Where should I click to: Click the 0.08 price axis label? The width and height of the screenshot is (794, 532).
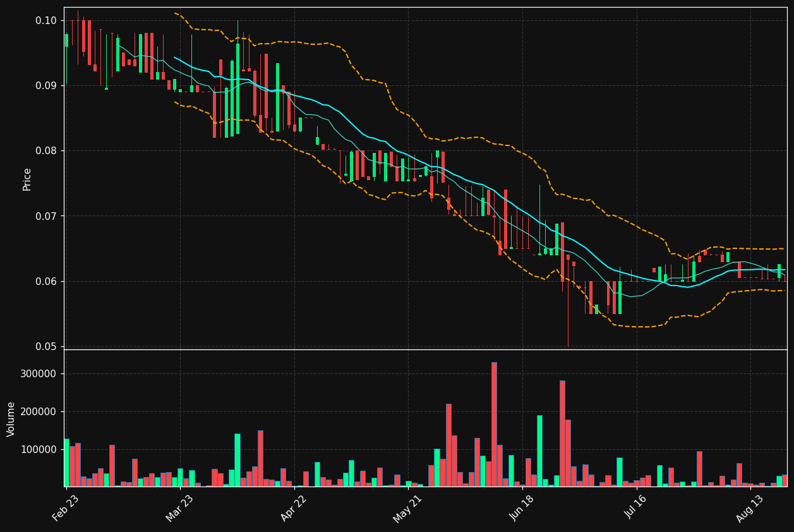(47, 151)
